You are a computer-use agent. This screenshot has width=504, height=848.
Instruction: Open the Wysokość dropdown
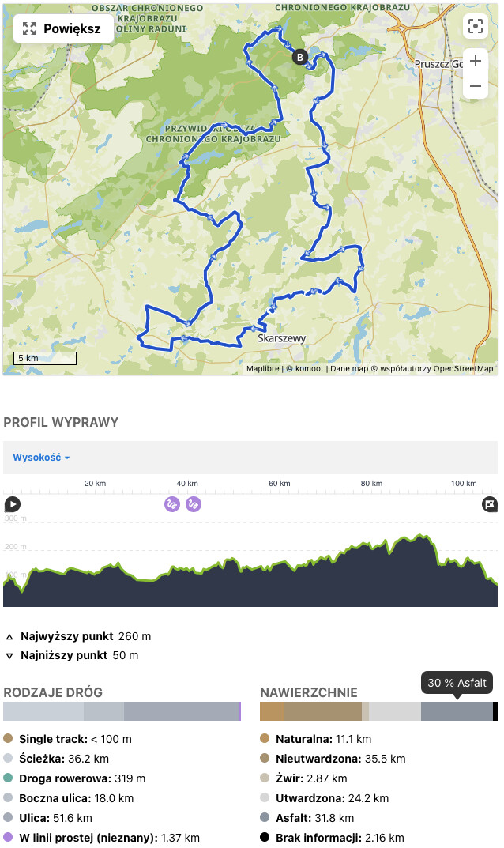click(x=41, y=458)
